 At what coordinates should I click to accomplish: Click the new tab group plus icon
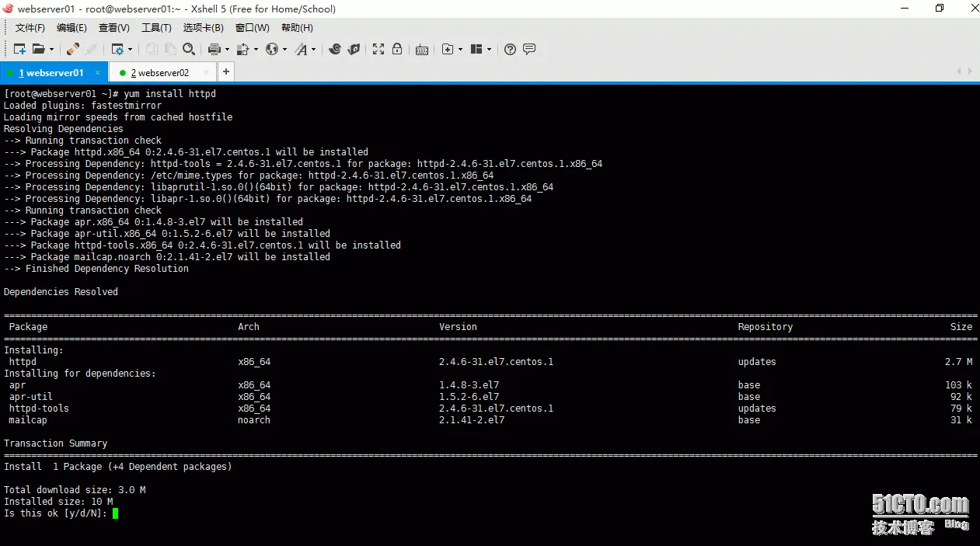[448, 49]
